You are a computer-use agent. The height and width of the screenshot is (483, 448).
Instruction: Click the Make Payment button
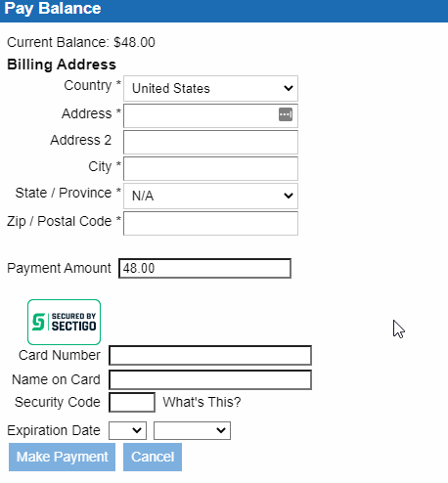62,457
